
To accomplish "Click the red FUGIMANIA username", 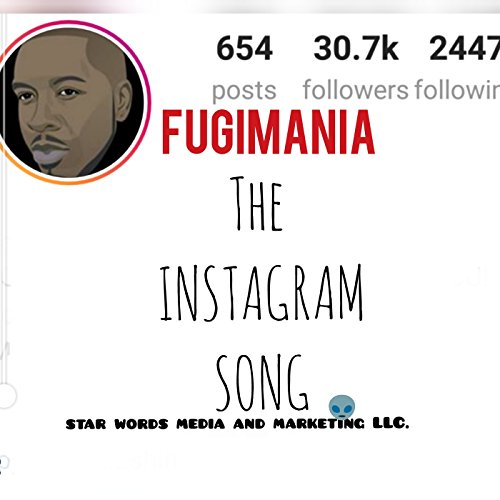I will tap(268, 132).
